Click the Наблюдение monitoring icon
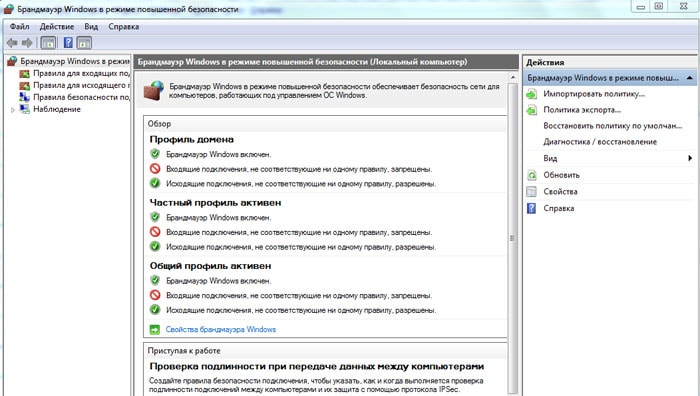The image size is (700, 396). pyautogui.click(x=25, y=109)
